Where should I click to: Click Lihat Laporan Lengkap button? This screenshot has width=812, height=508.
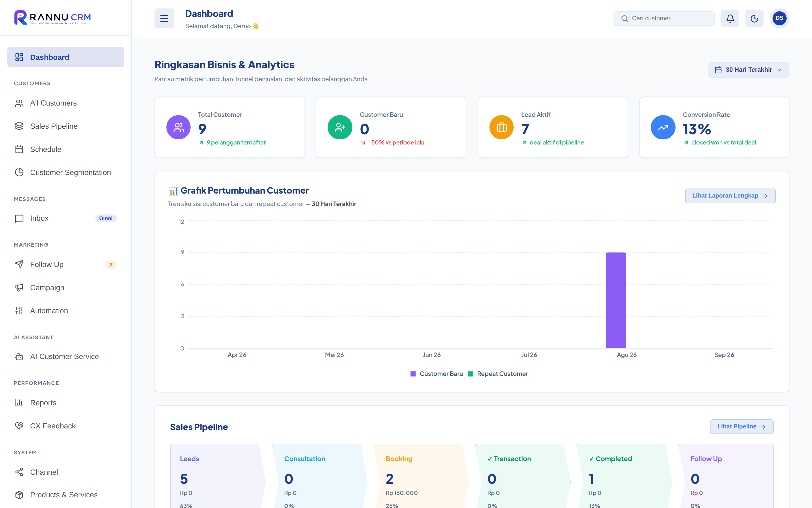click(730, 196)
